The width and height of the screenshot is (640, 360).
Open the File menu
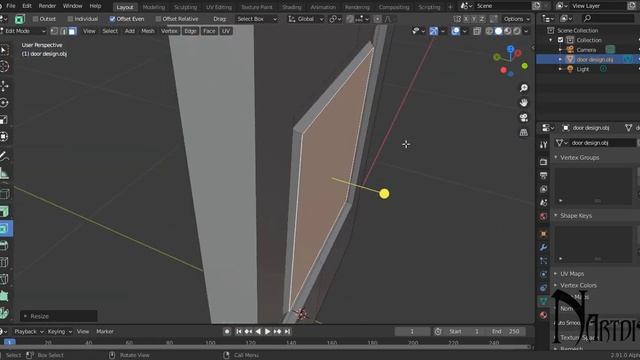[x=11, y=6]
